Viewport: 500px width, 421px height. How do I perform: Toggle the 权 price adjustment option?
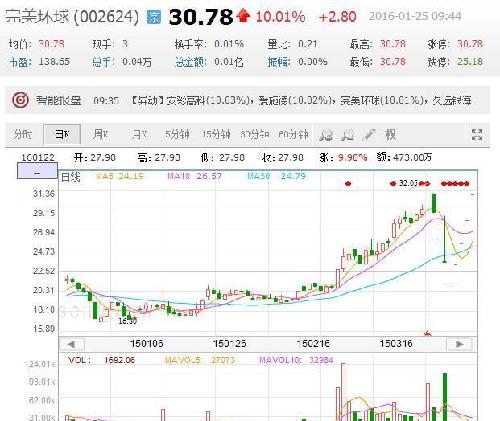390,135
